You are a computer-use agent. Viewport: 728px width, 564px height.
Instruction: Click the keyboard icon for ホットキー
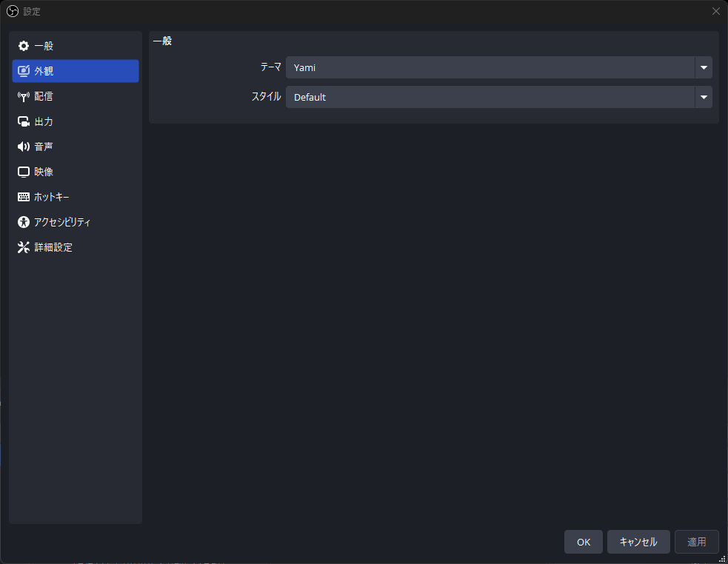point(23,197)
